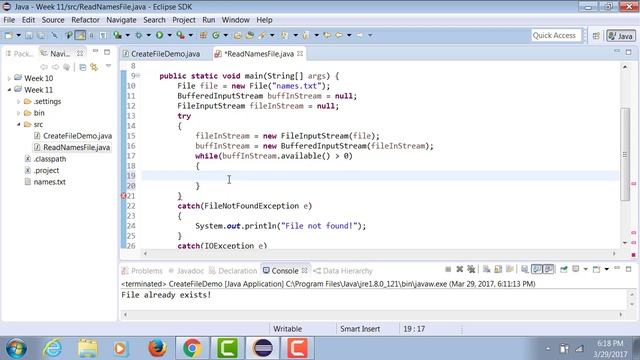Image resolution: width=640 pixels, height=360 pixels.
Task: Toggle Mark Occurrences in the toolbar
Action: coord(80,36)
